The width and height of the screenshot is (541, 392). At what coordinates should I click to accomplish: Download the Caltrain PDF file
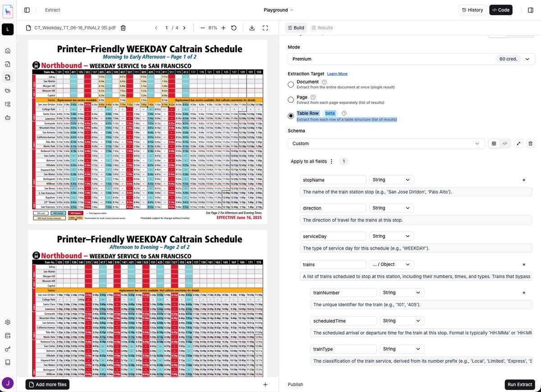click(252, 27)
